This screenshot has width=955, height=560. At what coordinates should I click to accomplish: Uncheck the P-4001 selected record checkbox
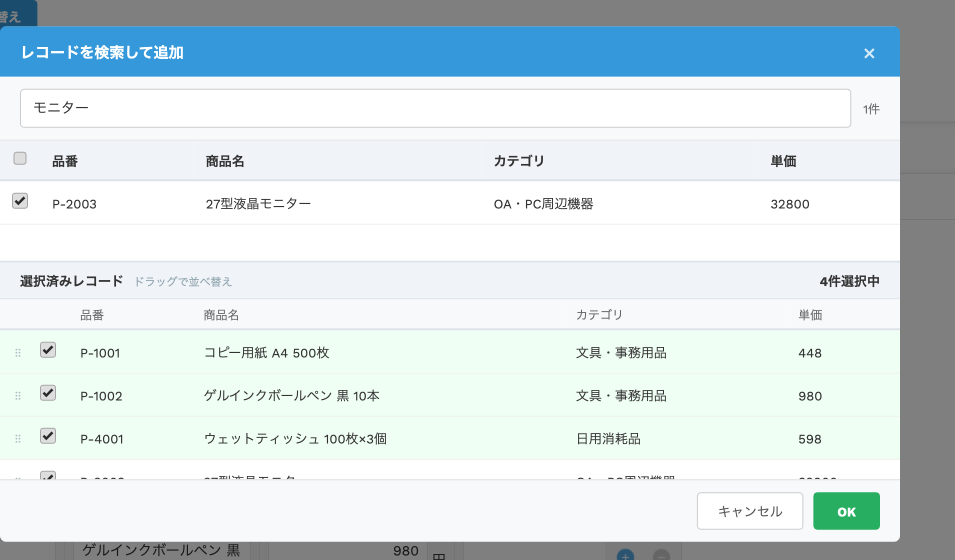pyautogui.click(x=48, y=435)
